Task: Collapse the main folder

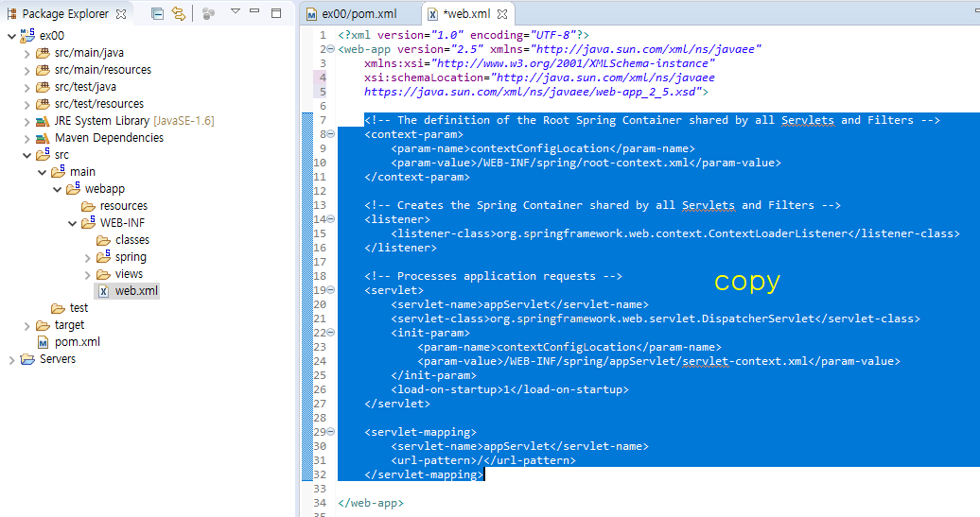Action: pos(42,172)
